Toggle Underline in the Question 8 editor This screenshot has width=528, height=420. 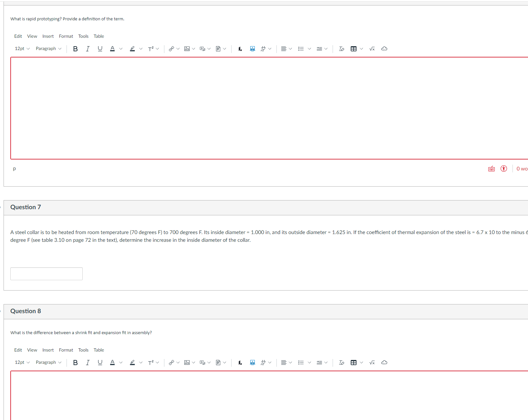[100, 363]
